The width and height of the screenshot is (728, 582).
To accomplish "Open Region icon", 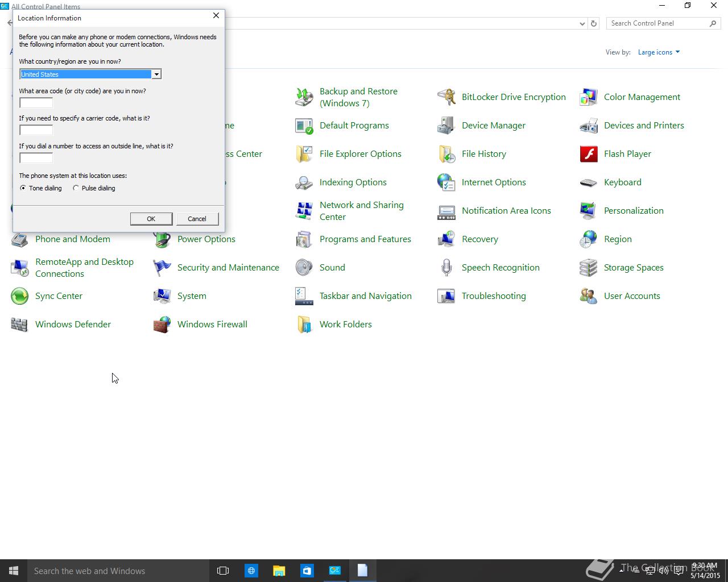I will [x=589, y=239].
